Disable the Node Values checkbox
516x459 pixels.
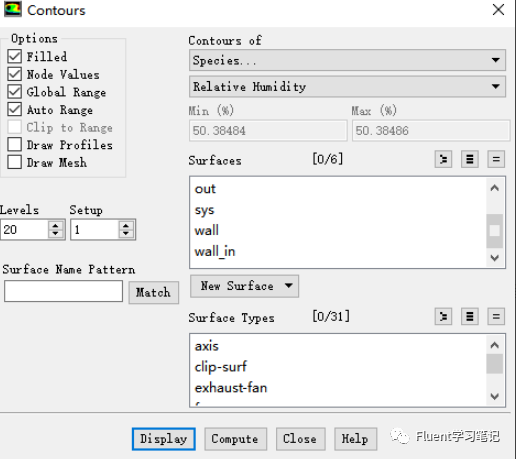[x=15, y=74]
